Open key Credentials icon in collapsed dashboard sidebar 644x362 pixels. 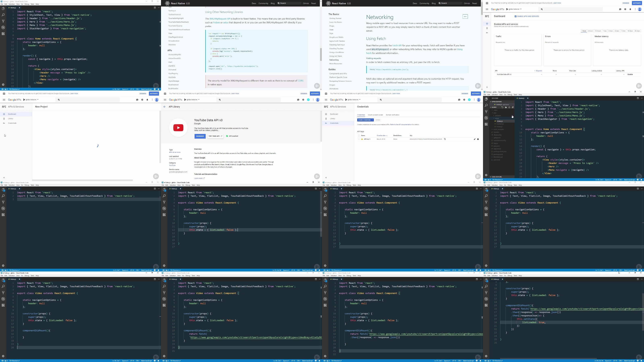click(487, 33)
